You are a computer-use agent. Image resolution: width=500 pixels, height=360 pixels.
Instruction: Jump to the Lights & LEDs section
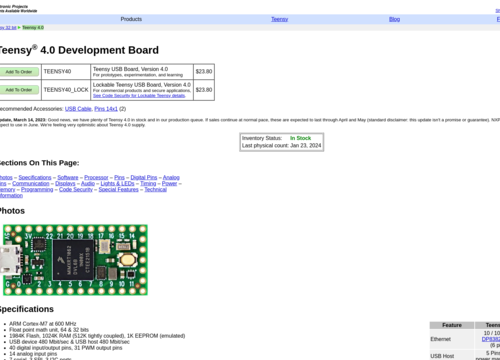[117, 184]
